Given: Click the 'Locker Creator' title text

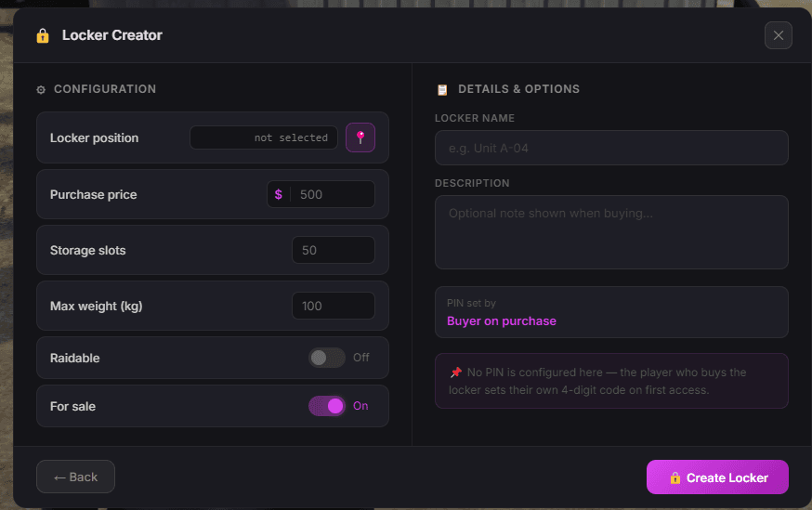Looking at the screenshot, I should point(111,35).
